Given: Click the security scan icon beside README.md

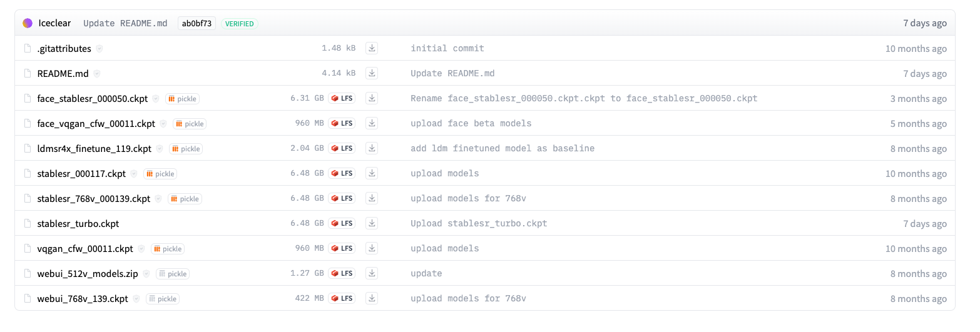Looking at the screenshot, I should (97, 74).
